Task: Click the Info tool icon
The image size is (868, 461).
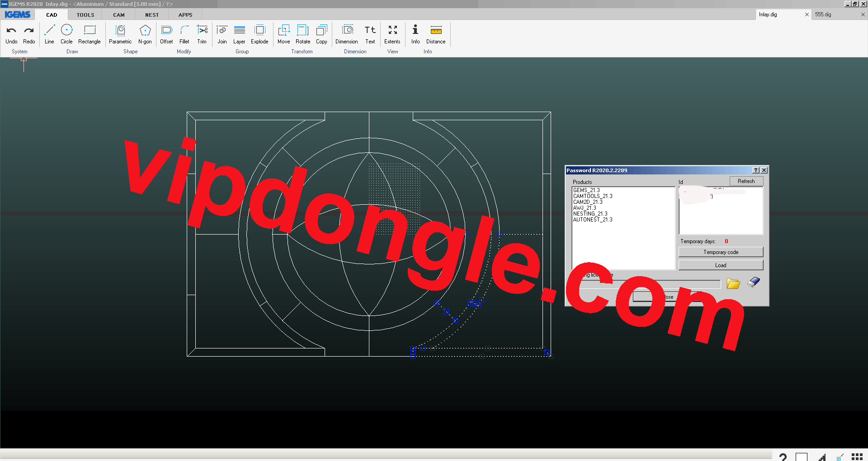Action: click(415, 34)
